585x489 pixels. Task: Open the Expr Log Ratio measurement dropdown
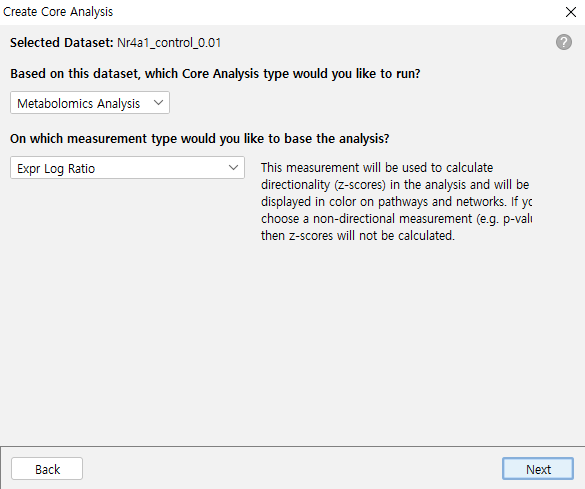coord(127,168)
